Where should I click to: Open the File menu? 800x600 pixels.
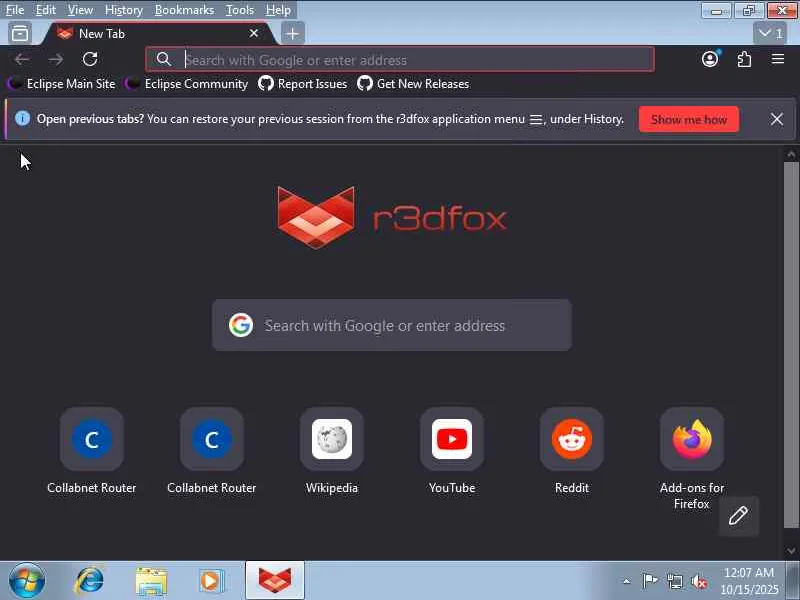[15, 10]
